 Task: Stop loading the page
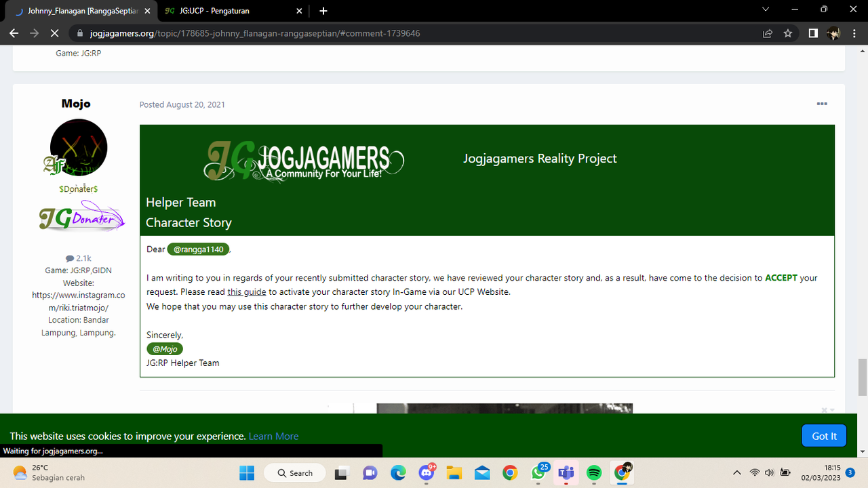pos(55,33)
